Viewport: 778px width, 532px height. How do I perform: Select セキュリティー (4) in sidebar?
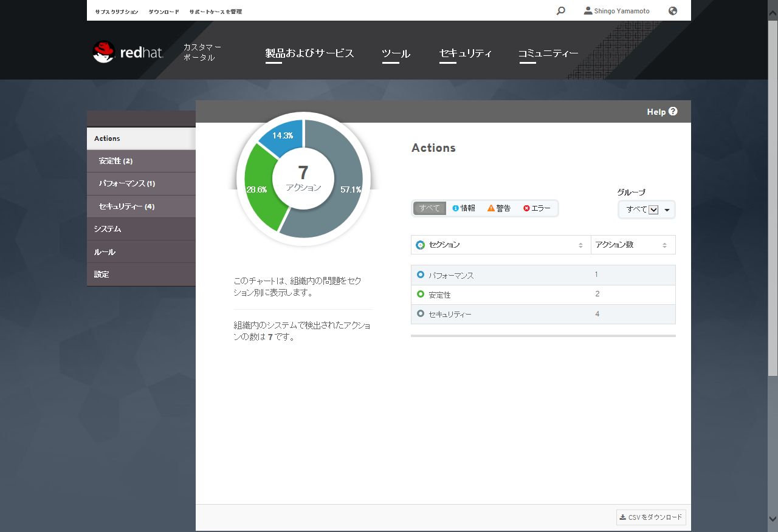[141, 206]
